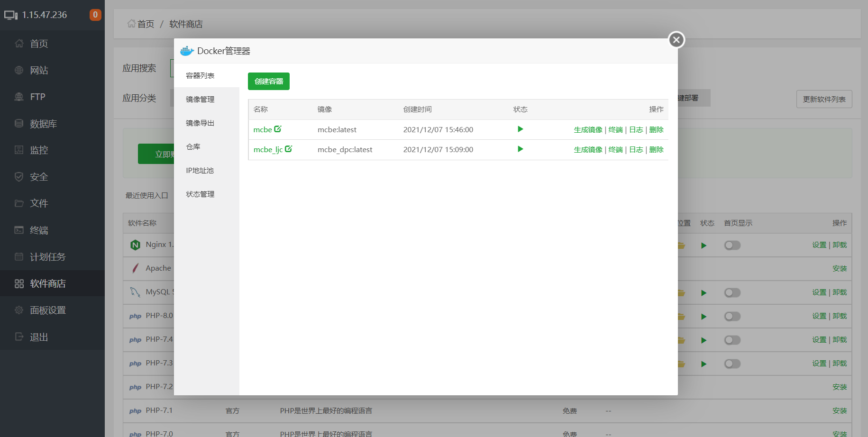View 日志 for mcbe container
Image resolution: width=868 pixels, height=437 pixels.
pos(636,129)
